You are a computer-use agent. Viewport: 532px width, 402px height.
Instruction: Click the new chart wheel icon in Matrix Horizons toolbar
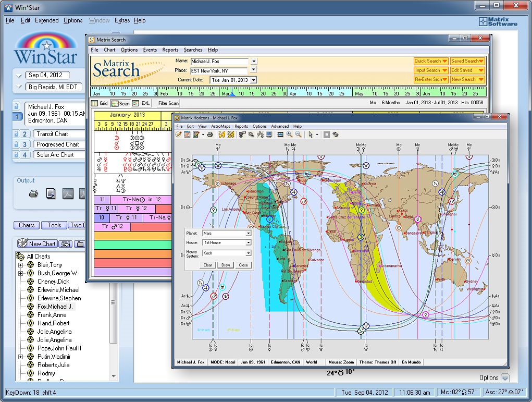click(x=179, y=135)
